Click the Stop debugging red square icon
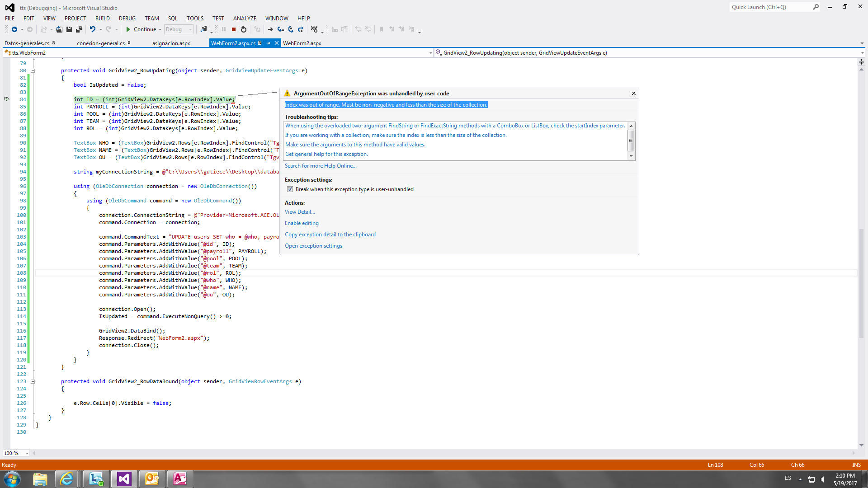Screen dimensions: 868x488 coord(233,29)
